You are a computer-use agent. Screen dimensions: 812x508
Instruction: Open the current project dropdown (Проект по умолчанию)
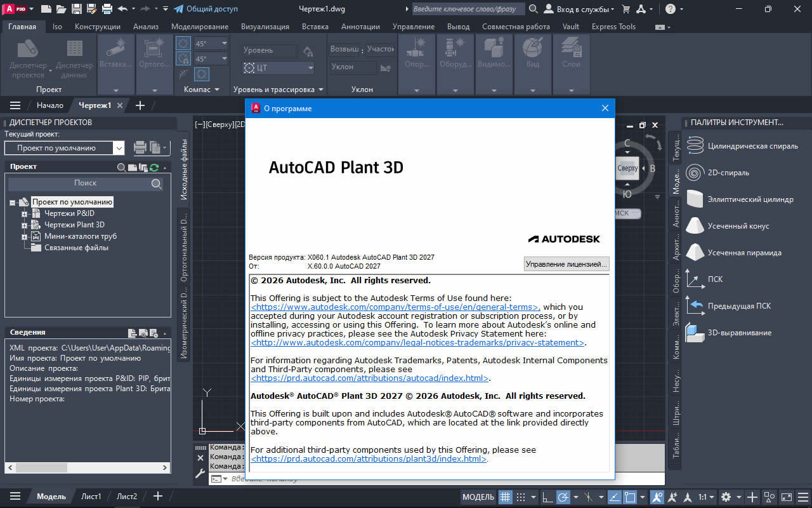click(x=119, y=148)
